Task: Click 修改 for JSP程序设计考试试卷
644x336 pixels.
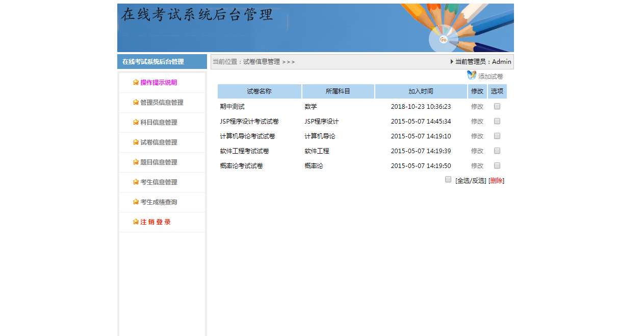Action: tap(477, 122)
